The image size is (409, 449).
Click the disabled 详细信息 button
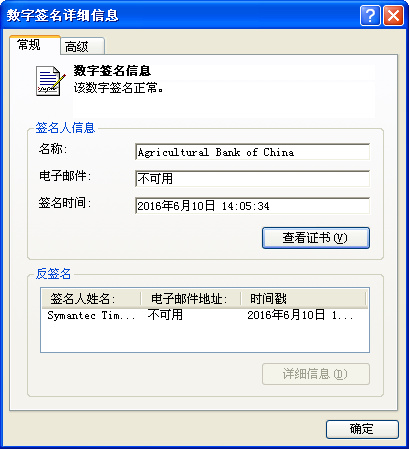[x=316, y=374]
